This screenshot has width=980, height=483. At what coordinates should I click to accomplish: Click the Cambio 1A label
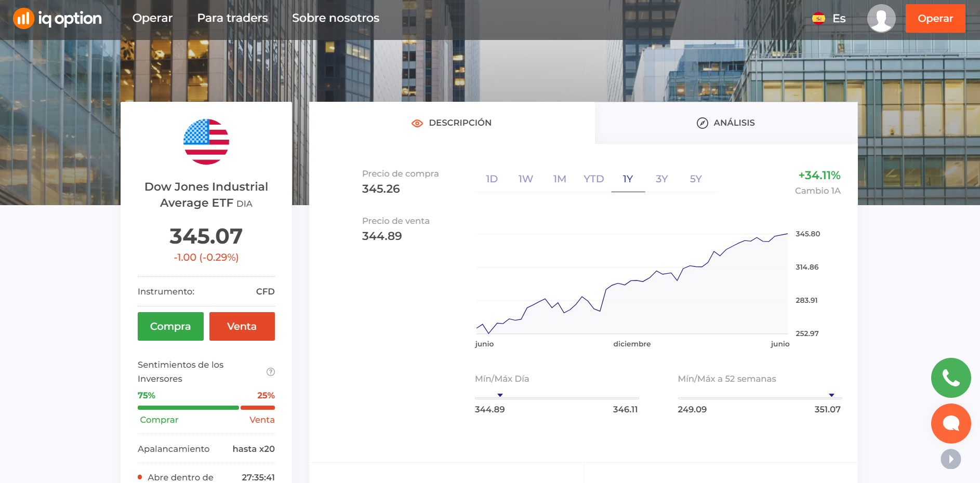tap(817, 191)
